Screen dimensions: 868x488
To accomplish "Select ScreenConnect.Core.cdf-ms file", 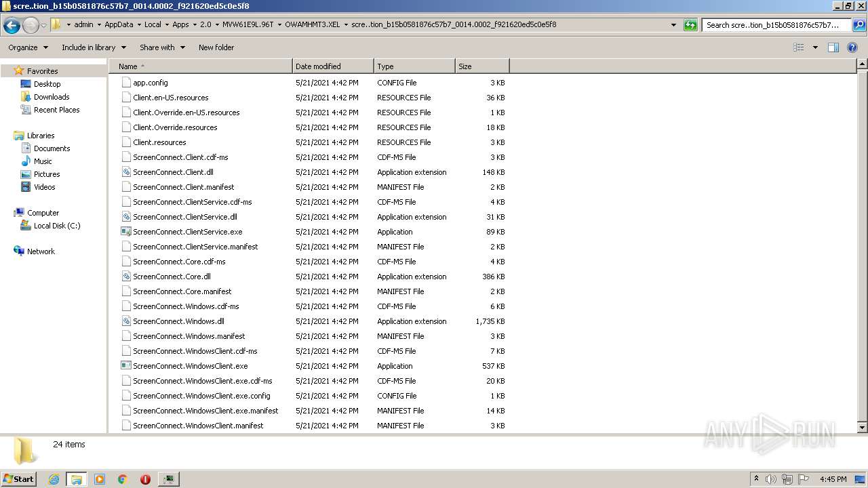I will 179,262.
